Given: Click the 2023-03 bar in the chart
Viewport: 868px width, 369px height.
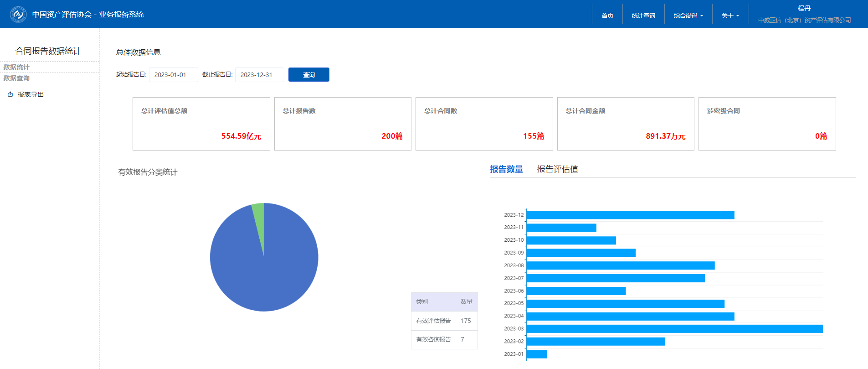Looking at the screenshot, I should (674, 329).
